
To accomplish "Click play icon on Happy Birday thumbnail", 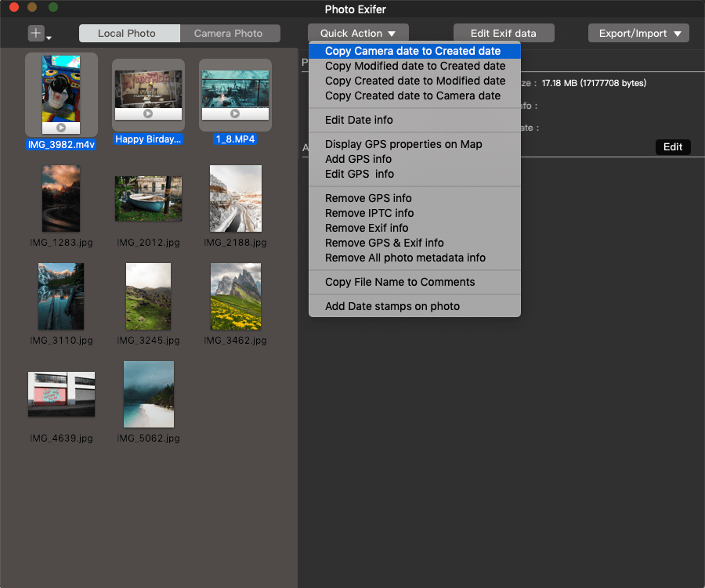I will coord(148,114).
